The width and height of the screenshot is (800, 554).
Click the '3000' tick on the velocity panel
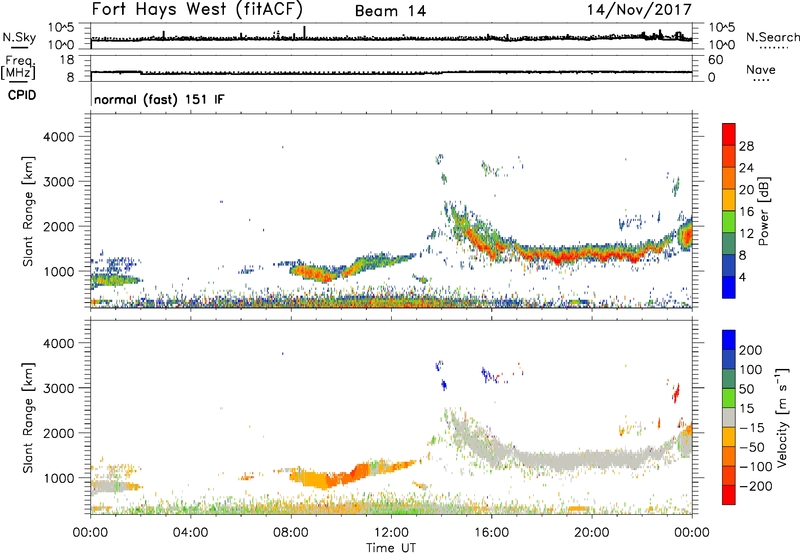[x=58, y=388]
